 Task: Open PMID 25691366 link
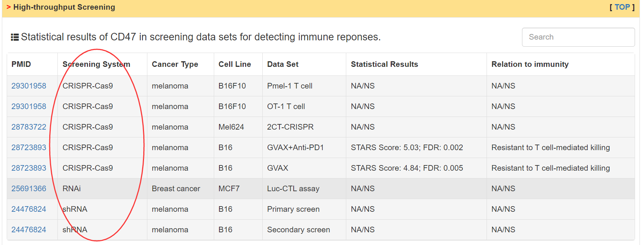pyautogui.click(x=29, y=189)
